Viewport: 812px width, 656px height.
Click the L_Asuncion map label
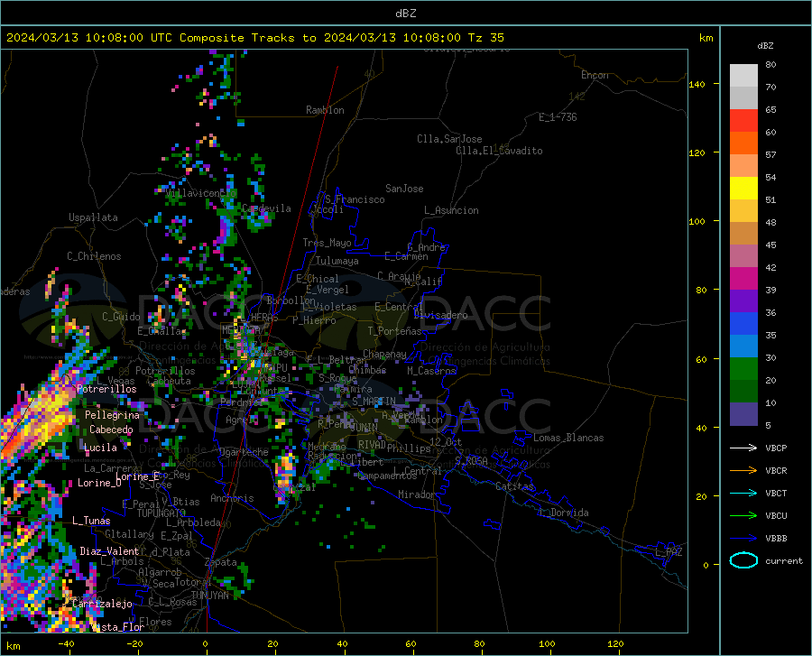[451, 210]
